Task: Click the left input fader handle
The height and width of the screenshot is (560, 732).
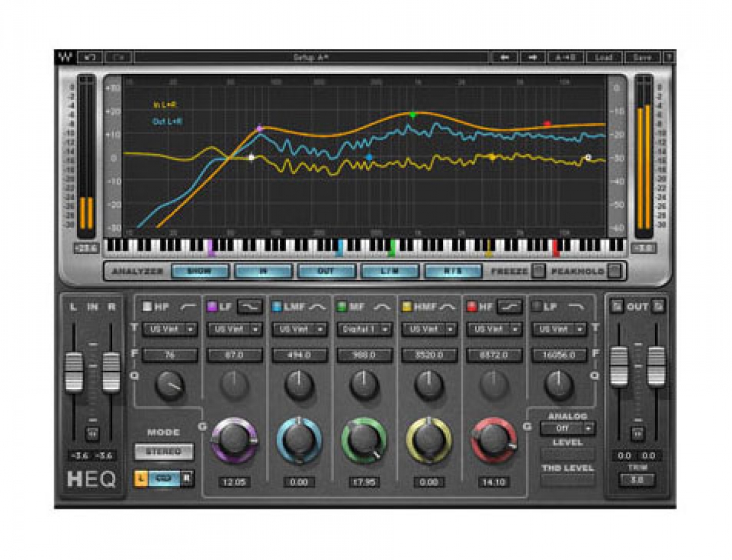Action: [x=73, y=372]
